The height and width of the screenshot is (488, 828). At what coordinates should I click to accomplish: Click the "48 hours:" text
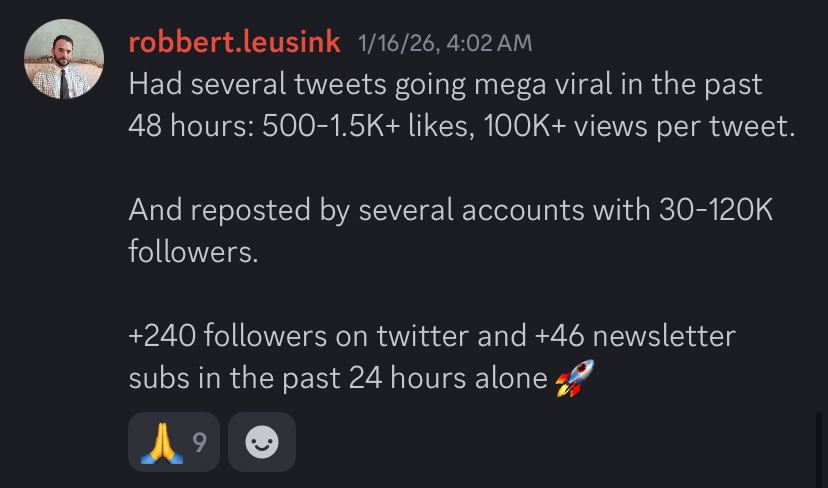click(x=190, y=127)
